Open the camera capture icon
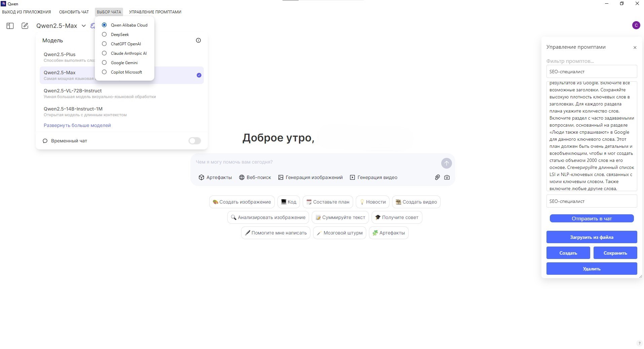Screen dimensions: 644x349 [447, 177]
